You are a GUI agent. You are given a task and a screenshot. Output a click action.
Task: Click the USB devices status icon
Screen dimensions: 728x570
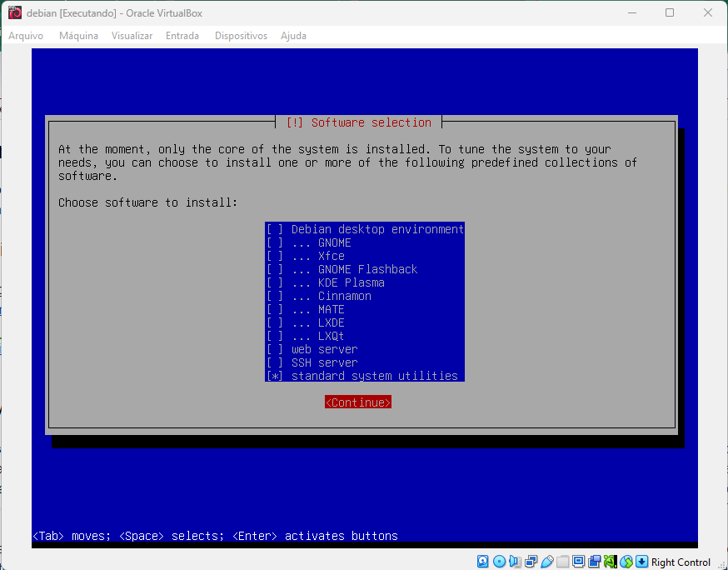coord(547,562)
